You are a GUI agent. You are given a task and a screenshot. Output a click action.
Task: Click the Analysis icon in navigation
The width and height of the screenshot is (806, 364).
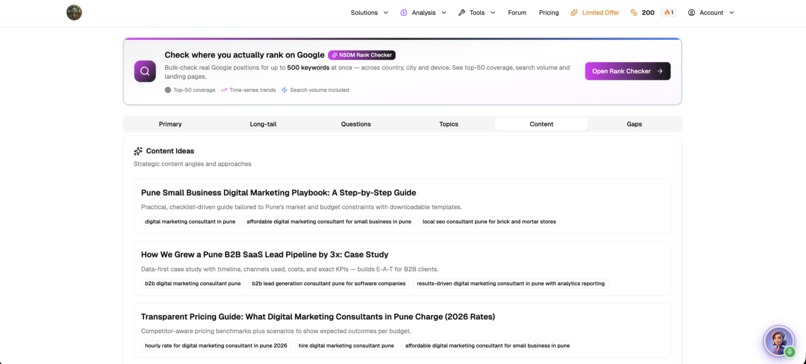pos(404,13)
